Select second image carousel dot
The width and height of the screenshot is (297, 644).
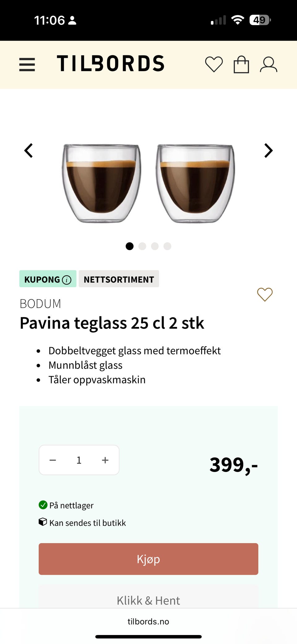tap(142, 246)
